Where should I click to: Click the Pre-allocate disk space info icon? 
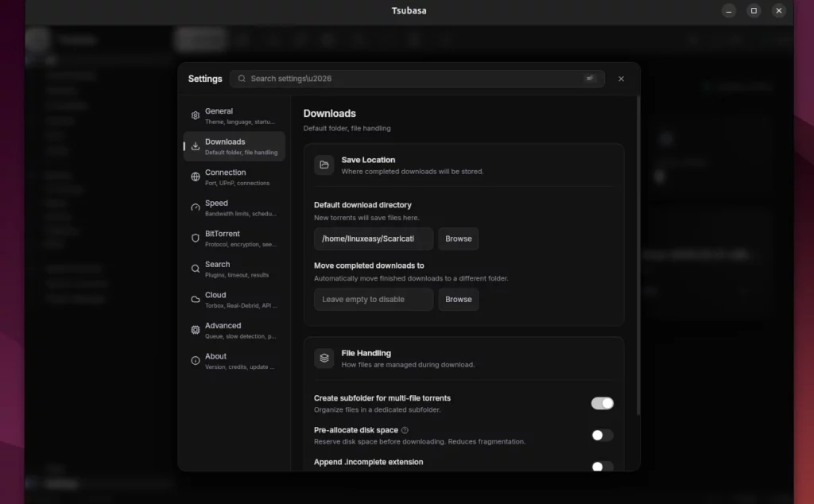tap(405, 430)
